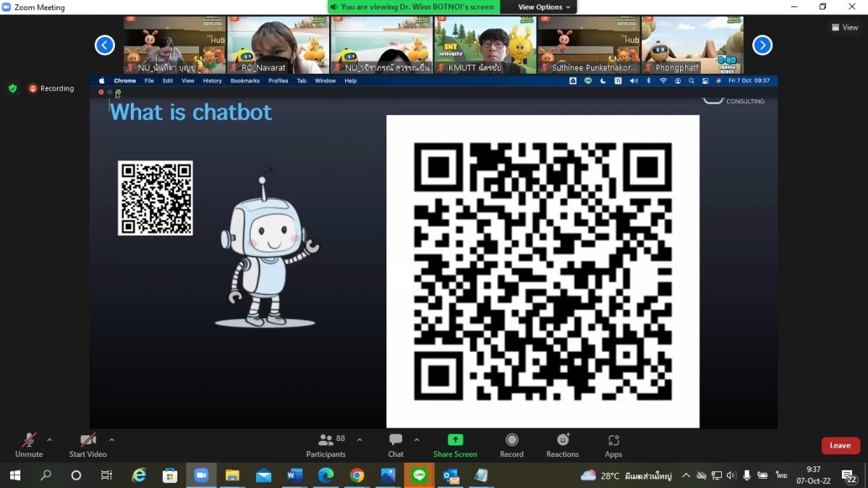Click the green Share Screen button
This screenshot has width=868, height=488.
455,445
